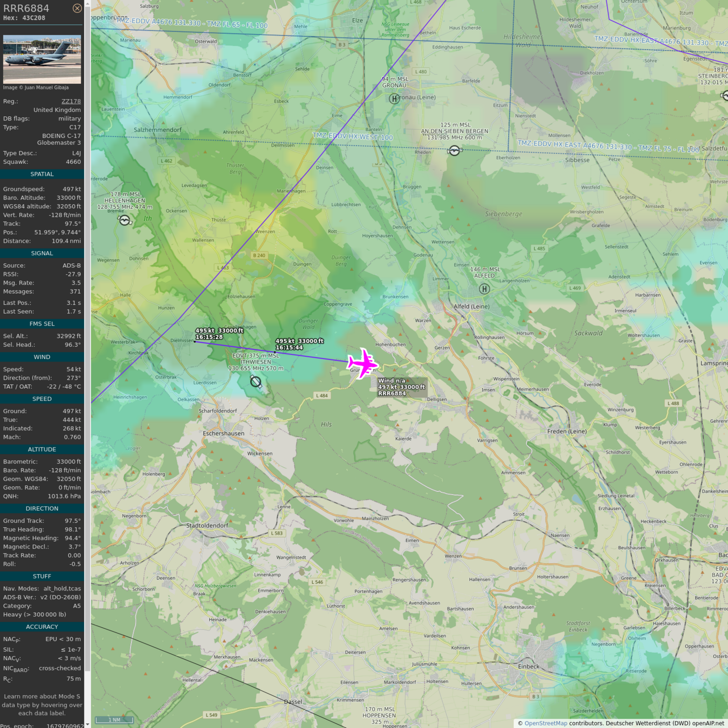
Task: Click the FMS SEL section header
Action: [42, 324]
